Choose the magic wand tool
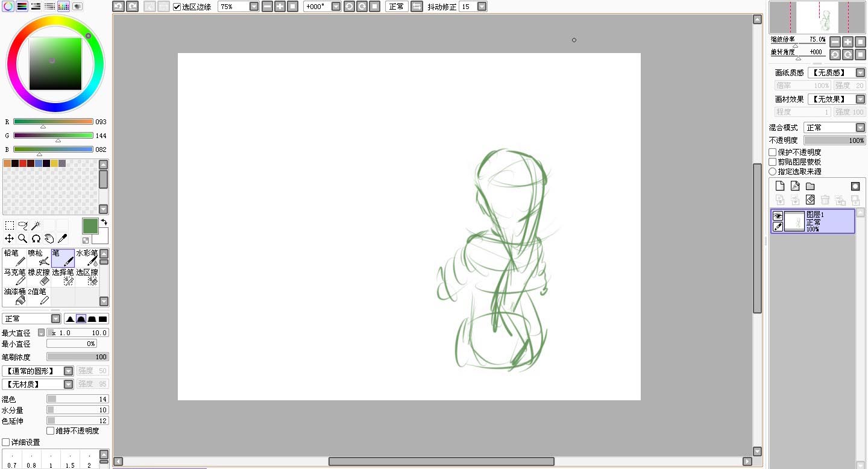Image resolution: width=868 pixels, height=469 pixels. coord(36,225)
